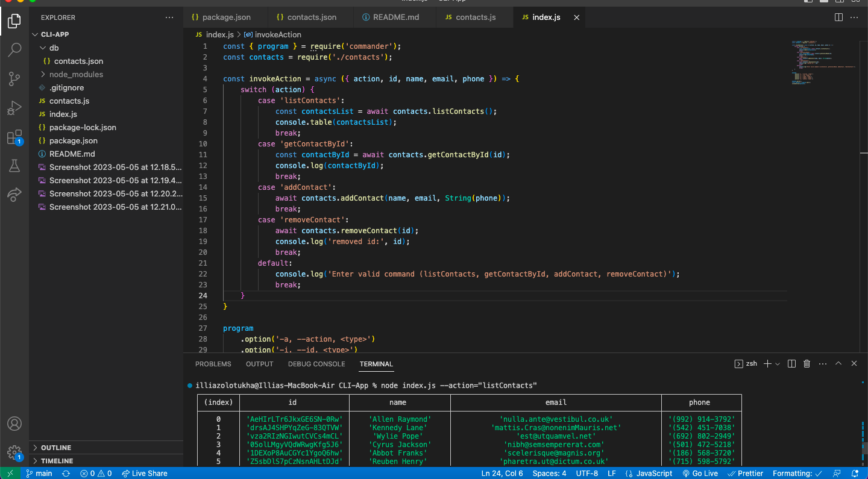Click the Accounts icon in activity bar

click(14, 424)
